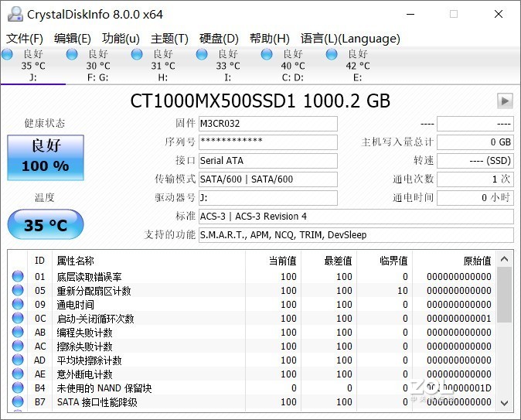
Task: Click status orb of attribute 05 row
Action: tap(18, 290)
